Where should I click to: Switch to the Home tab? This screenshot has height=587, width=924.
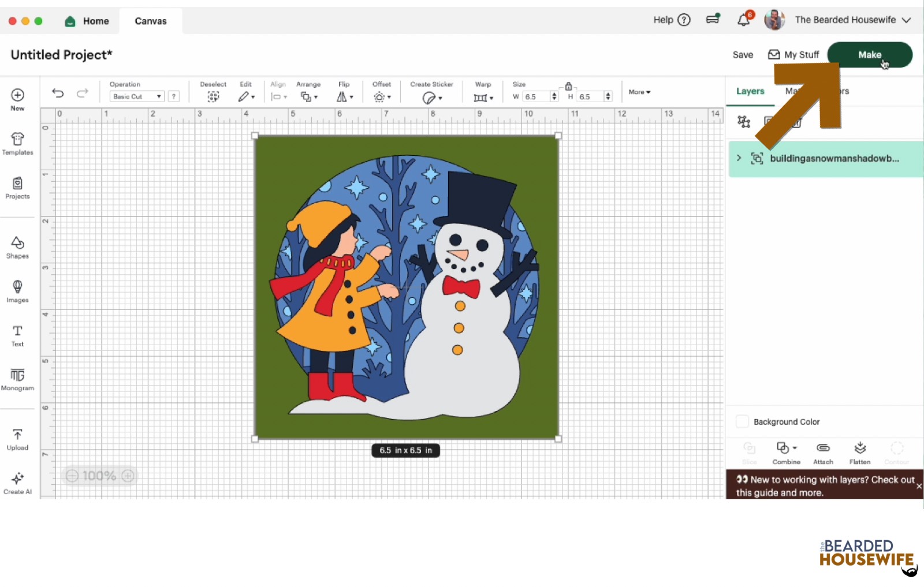(87, 21)
